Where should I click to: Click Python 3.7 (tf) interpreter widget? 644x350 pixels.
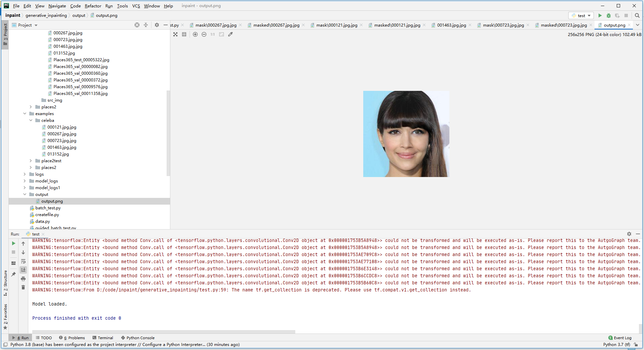[x=616, y=345]
